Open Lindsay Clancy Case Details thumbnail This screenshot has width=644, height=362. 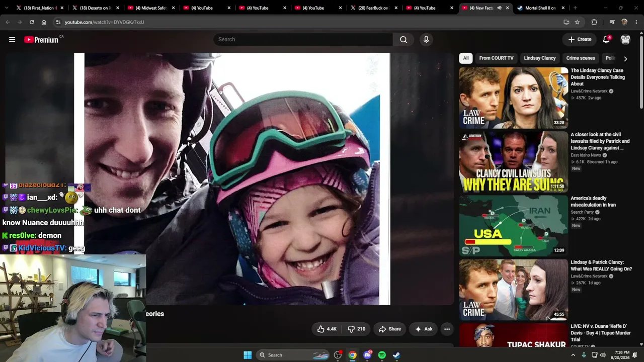click(x=513, y=98)
